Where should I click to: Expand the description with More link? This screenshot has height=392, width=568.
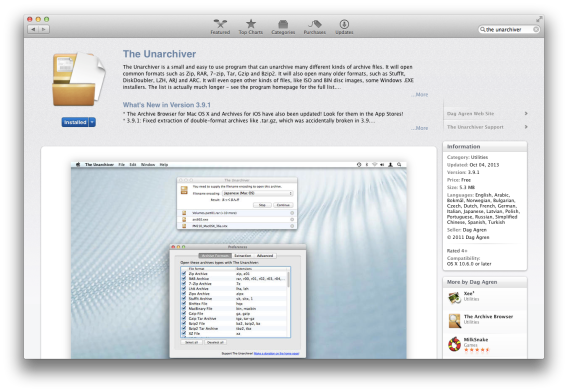click(419, 95)
